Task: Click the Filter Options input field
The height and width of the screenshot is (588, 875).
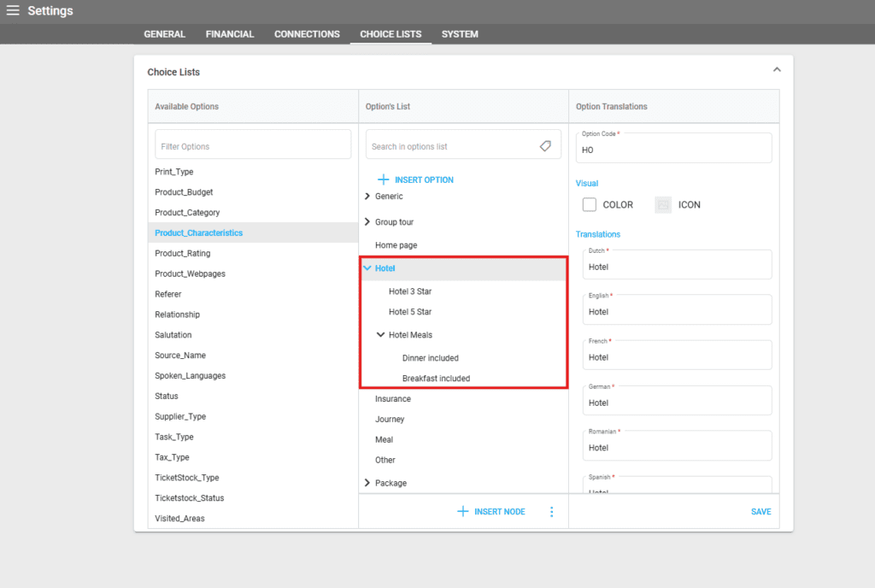Action: [253, 146]
